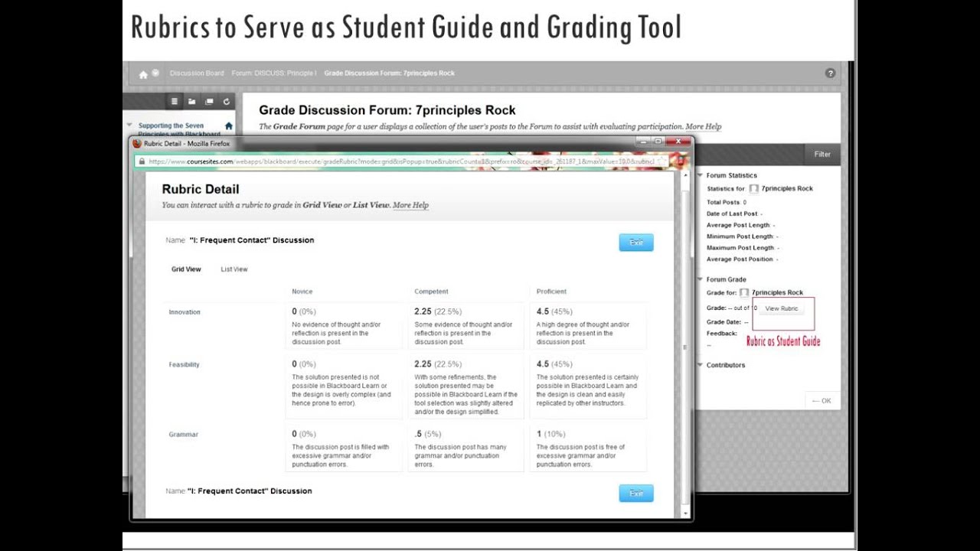Click the Firefox icon in the popup title bar
Screen dimensions: 980x551
[136, 143]
